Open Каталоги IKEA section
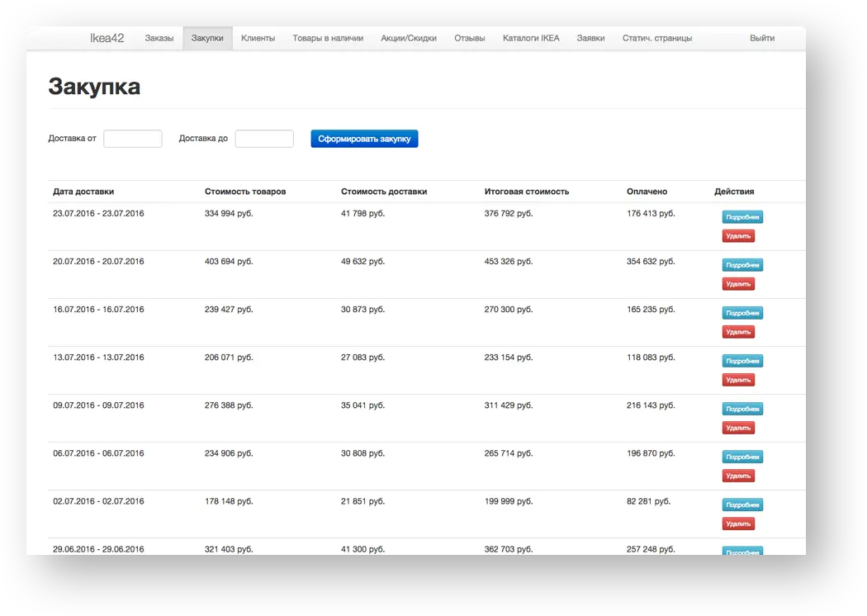This screenshot has height=616, width=867. point(531,38)
